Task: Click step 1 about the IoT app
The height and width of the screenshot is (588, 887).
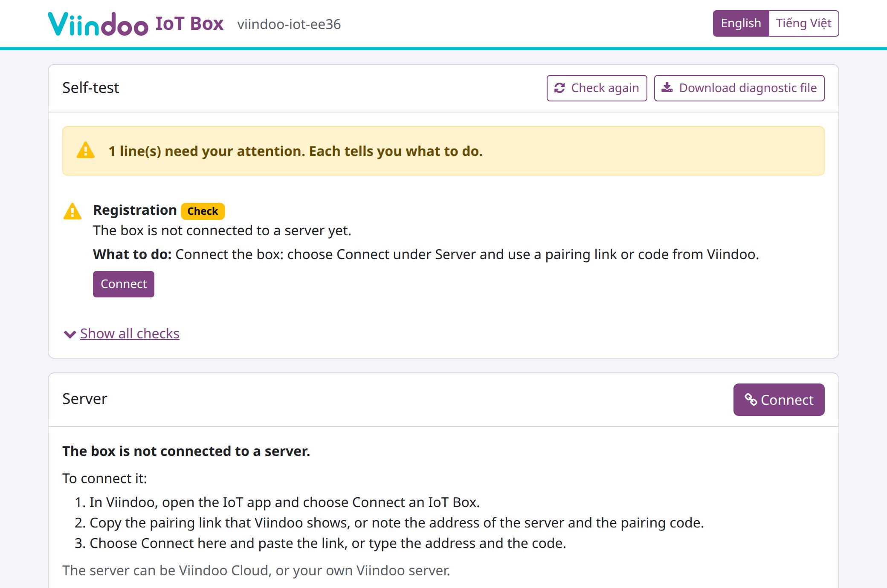Action: 277,502
